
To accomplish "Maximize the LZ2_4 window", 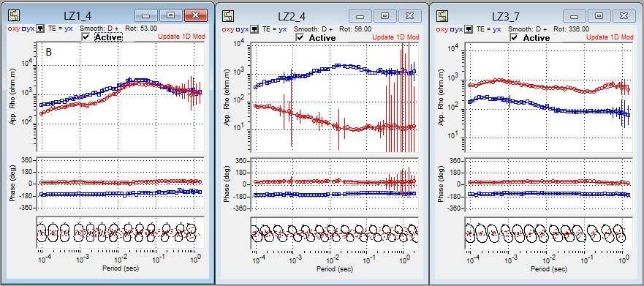I will coord(384,16).
